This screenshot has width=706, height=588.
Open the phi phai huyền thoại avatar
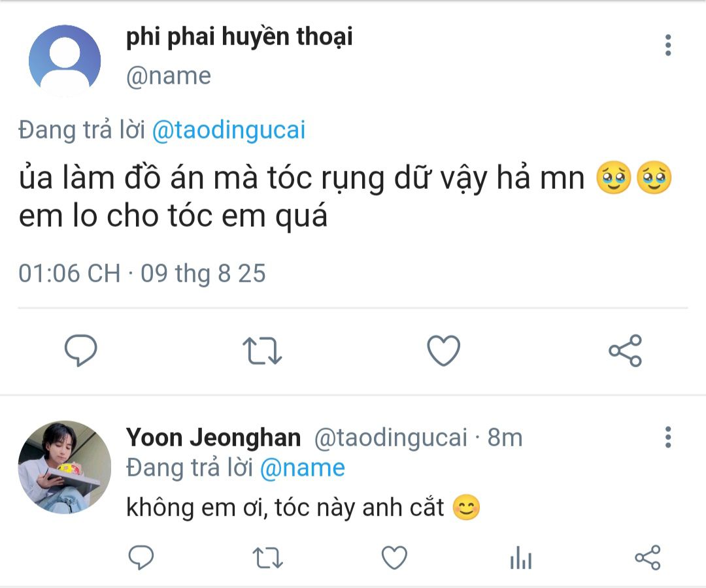pyautogui.click(x=65, y=61)
